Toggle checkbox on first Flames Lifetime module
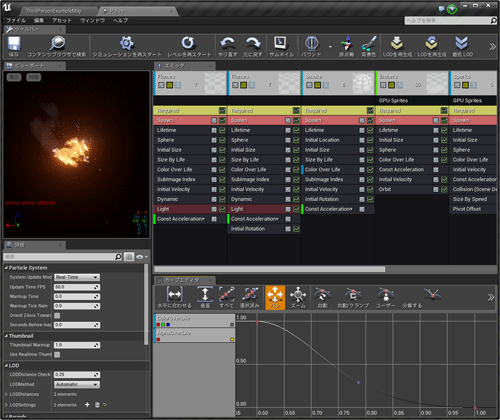The image size is (500, 420). point(222,130)
